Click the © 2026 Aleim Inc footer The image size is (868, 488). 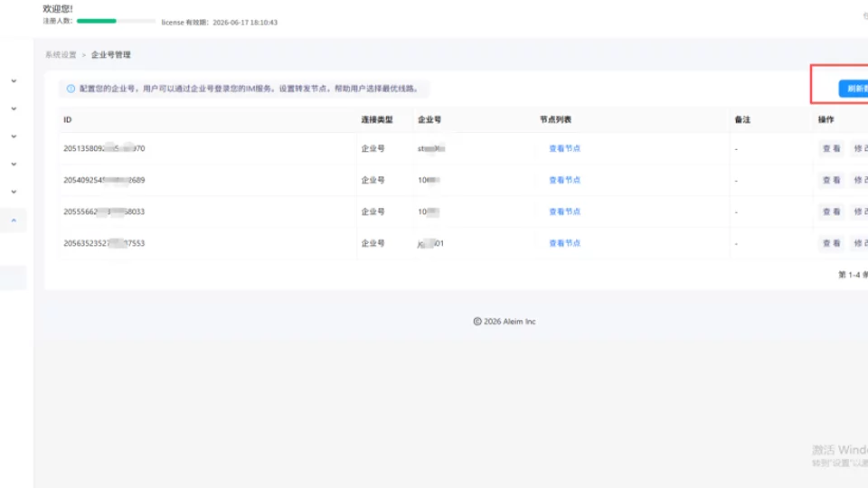pyautogui.click(x=505, y=322)
